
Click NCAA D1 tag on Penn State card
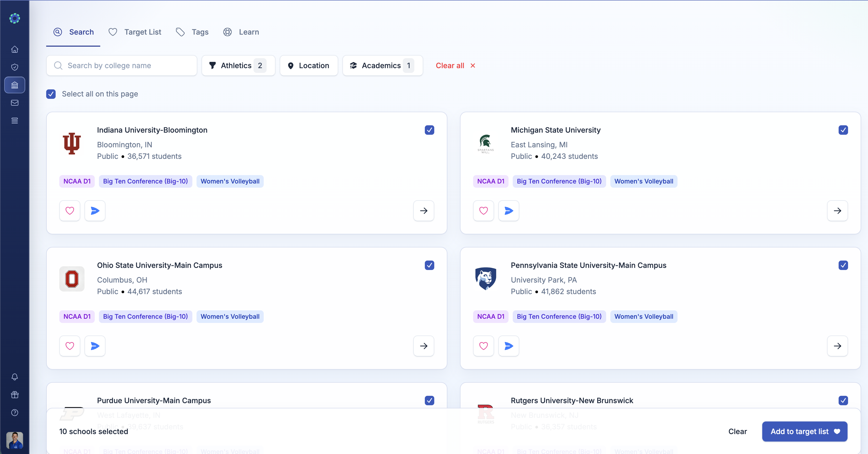[x=491, y=317]
